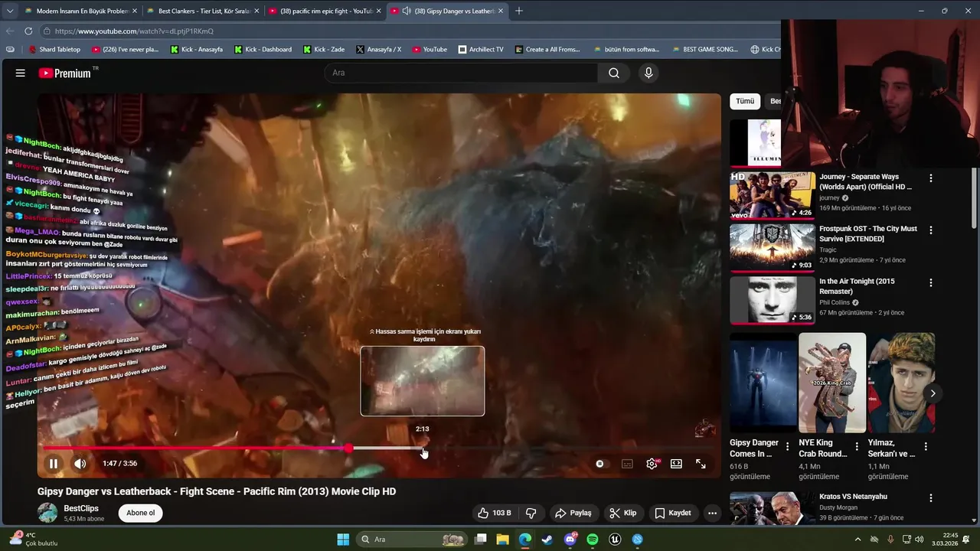Open options for Kratos VS Netanyahu

931,497
